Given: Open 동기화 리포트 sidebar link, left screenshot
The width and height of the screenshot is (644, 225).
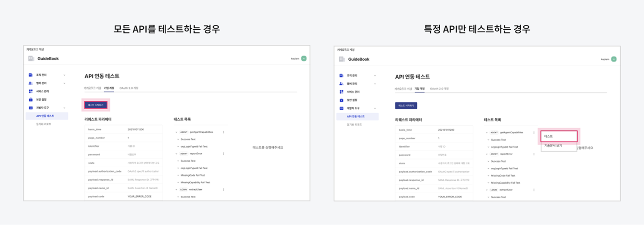Looking at the screenshot, I should click(44, 124).
